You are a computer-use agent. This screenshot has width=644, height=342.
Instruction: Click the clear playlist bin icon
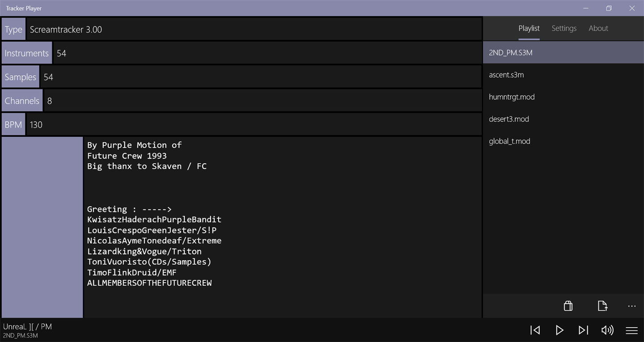tap(568, 306)
